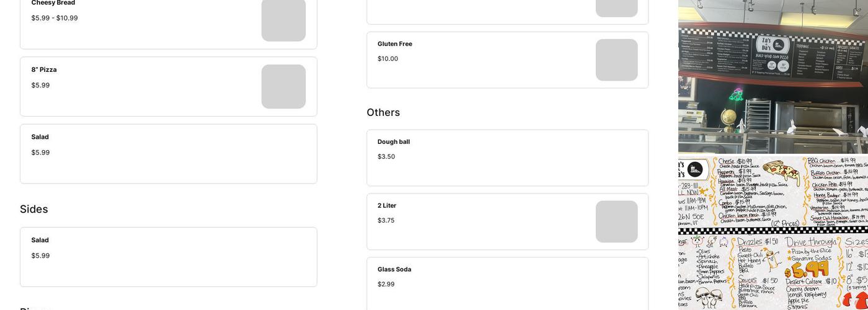Click the Cheesy Bread placeholder image
The height and width of the screenshot is (310, 868).
pos(283,20)
